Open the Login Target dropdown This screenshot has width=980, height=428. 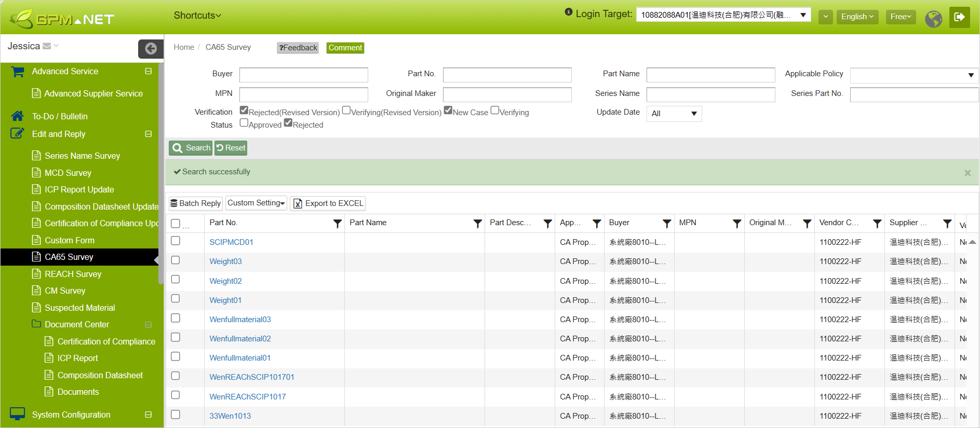723,15
